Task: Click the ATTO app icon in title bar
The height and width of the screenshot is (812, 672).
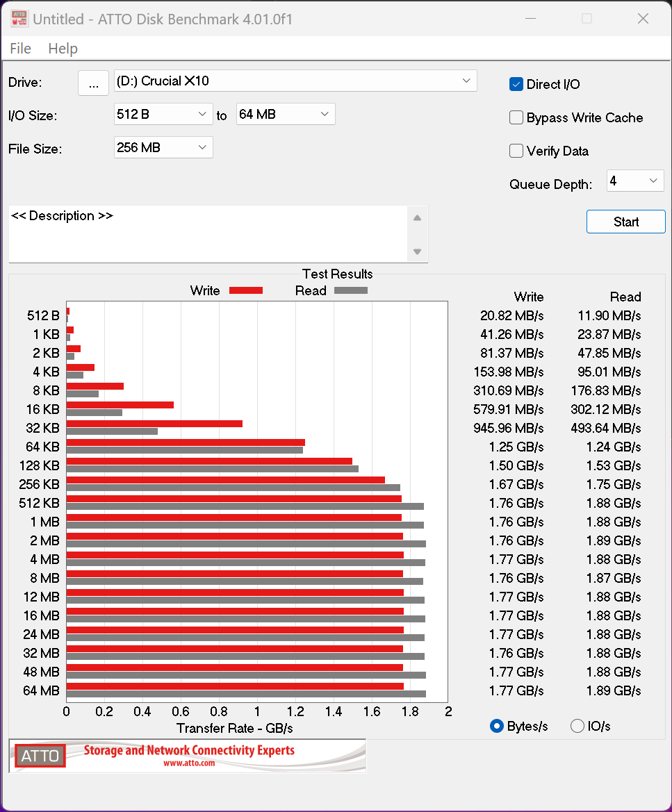Action: point(18,19)
